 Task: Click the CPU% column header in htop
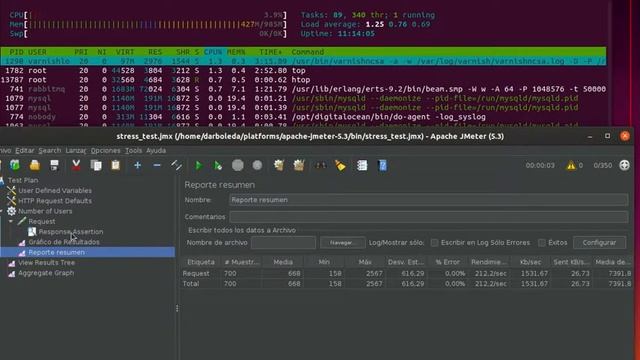(213, 52)
